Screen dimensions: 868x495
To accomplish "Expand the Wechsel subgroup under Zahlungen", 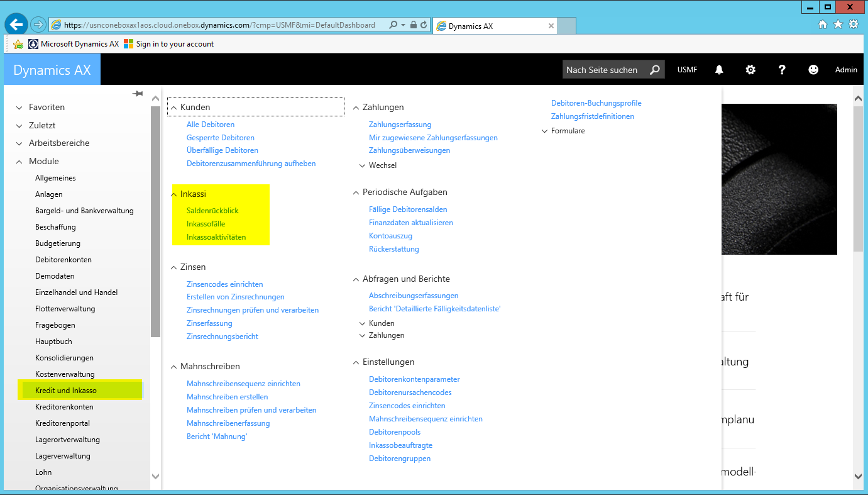I will pos(363,165).
